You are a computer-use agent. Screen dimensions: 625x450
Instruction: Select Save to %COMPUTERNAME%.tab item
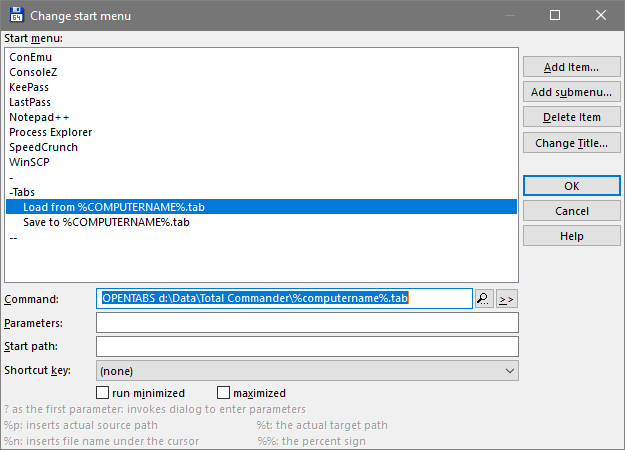(x=106, y=222)
